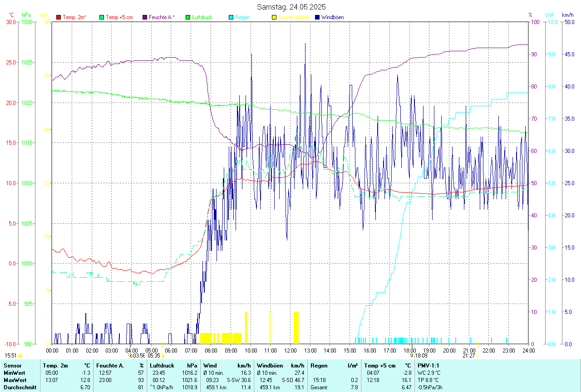This screenshot has height=392, width=581.
Task: Select the arrow marker at 18:09
Action: click(411, 356)
